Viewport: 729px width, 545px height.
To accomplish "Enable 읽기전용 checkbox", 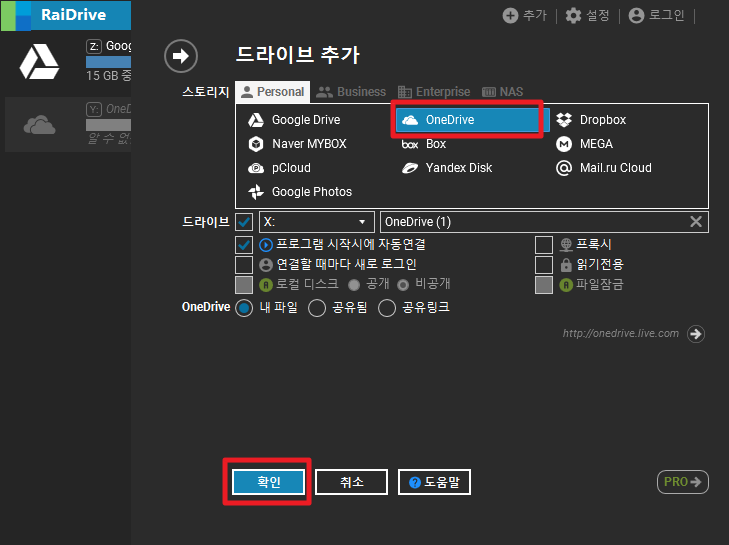I will 544,265.
